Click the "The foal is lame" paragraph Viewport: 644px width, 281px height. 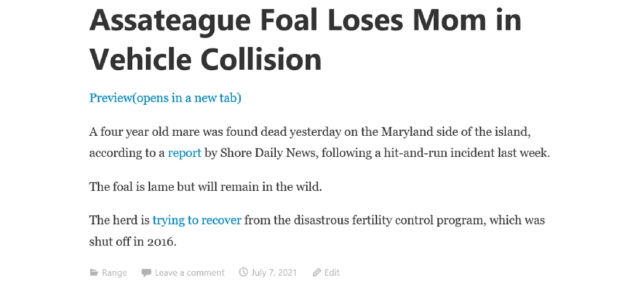click(205, 187)
